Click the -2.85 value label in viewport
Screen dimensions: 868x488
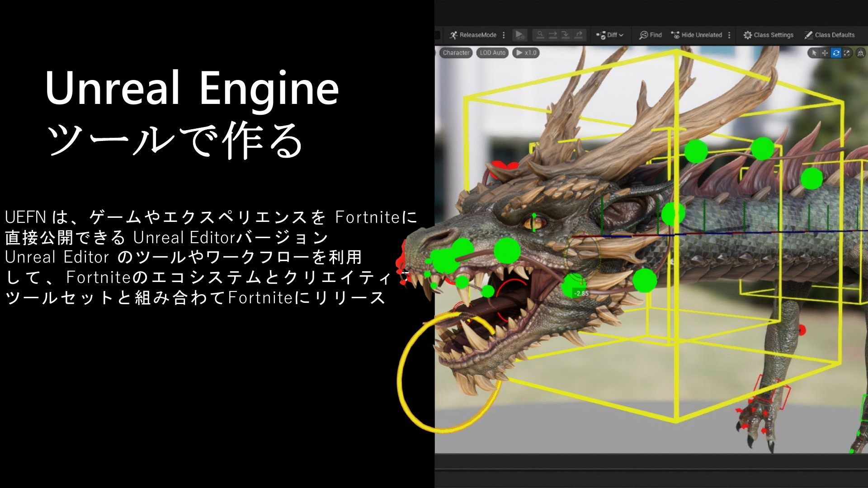581,293
